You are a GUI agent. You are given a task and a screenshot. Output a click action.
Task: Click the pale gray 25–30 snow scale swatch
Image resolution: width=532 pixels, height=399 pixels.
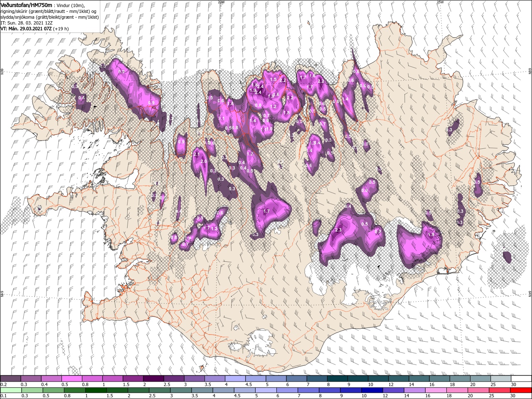pos(500,379)
